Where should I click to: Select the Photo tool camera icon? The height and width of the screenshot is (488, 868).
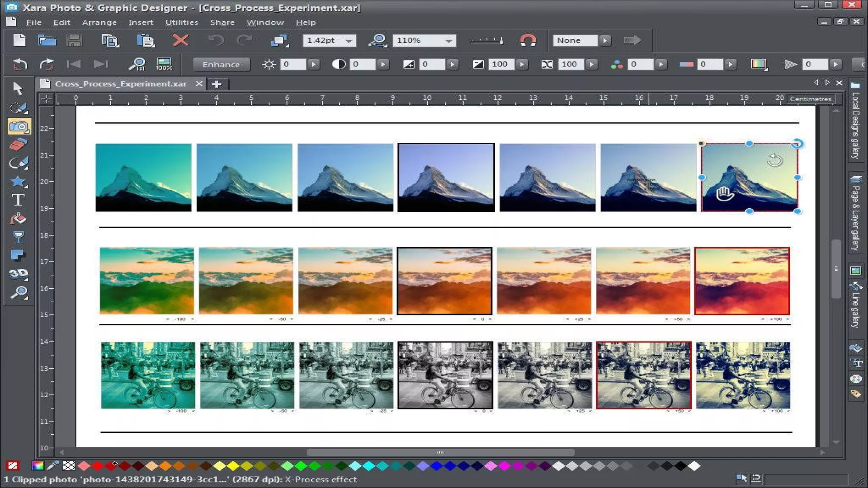tap(19, 127)
